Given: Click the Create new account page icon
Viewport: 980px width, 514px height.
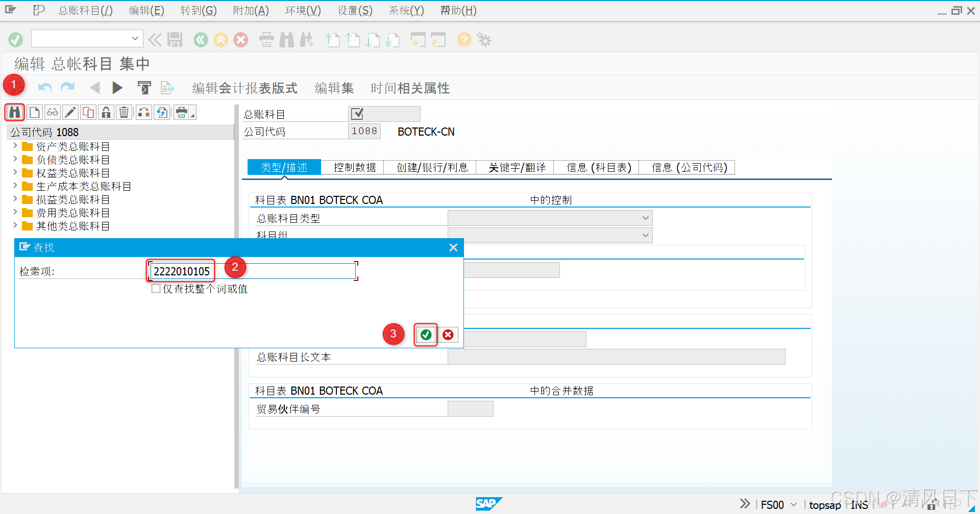Looking at the screenshot, I should click(x=34, y=112).
